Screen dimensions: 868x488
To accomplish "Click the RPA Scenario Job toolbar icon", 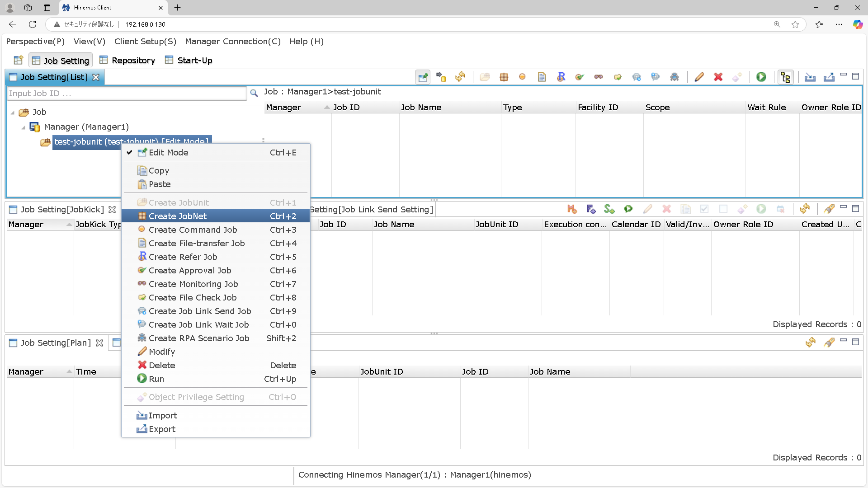I will [x=675, y=77].
